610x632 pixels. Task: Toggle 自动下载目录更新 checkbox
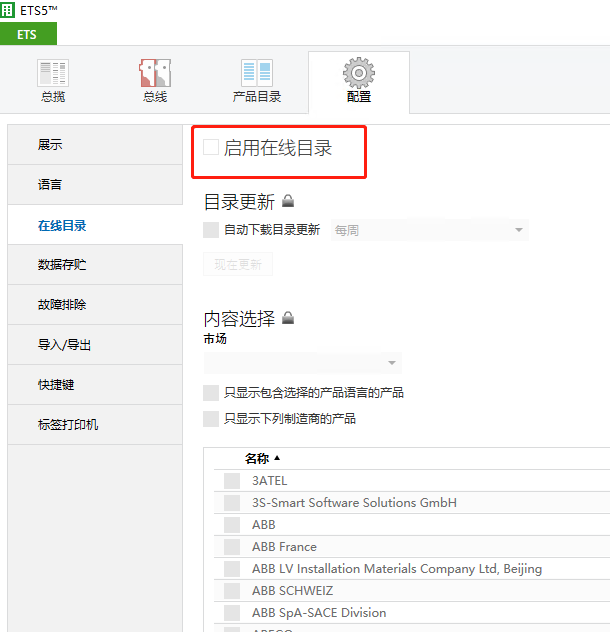pos(211,230)
